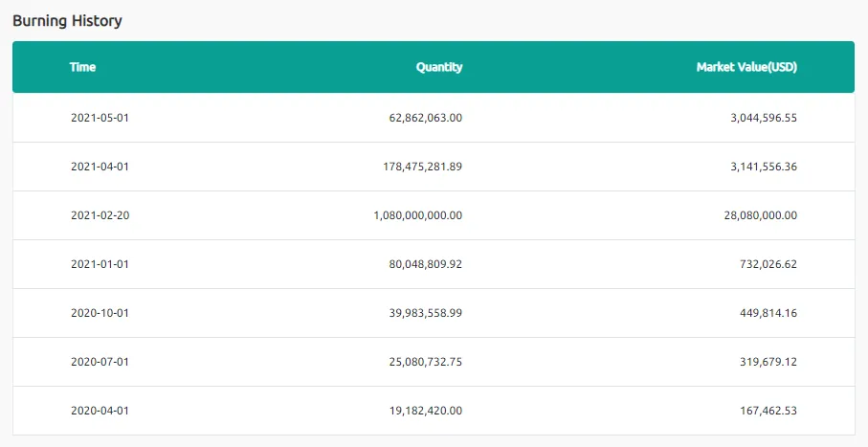Click the Time column header
This screenshot has height=447, width=868.
[x=82, y=67]
